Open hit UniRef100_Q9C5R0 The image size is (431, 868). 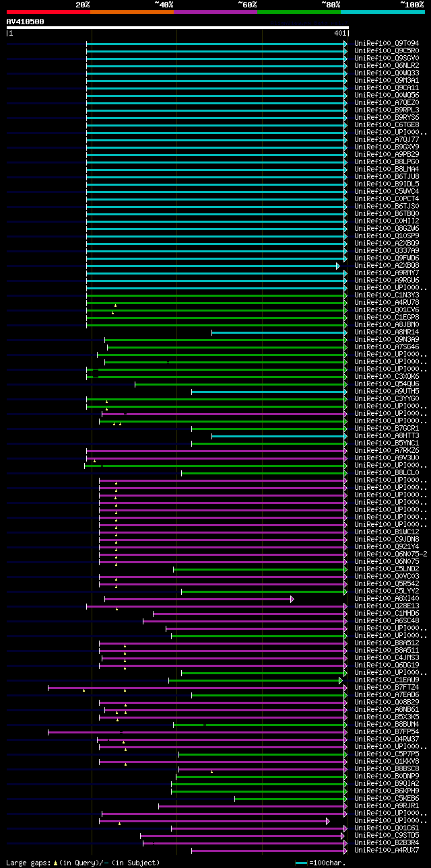click(387, 51)
